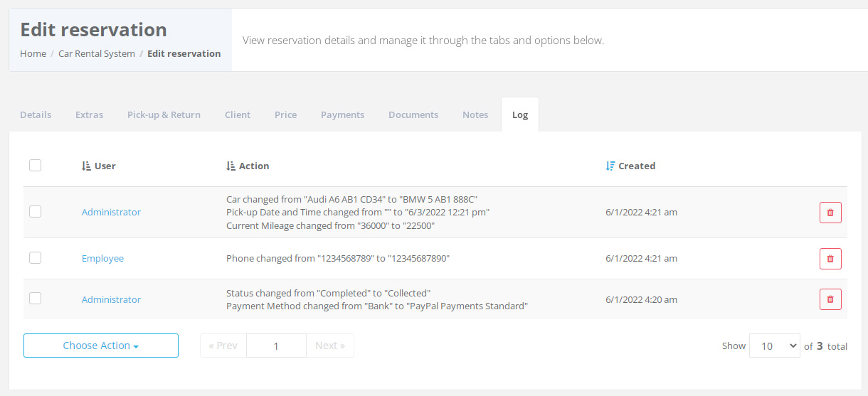Delete the Employee phone change log entry

pyautogui.click(x=830, y=259)
